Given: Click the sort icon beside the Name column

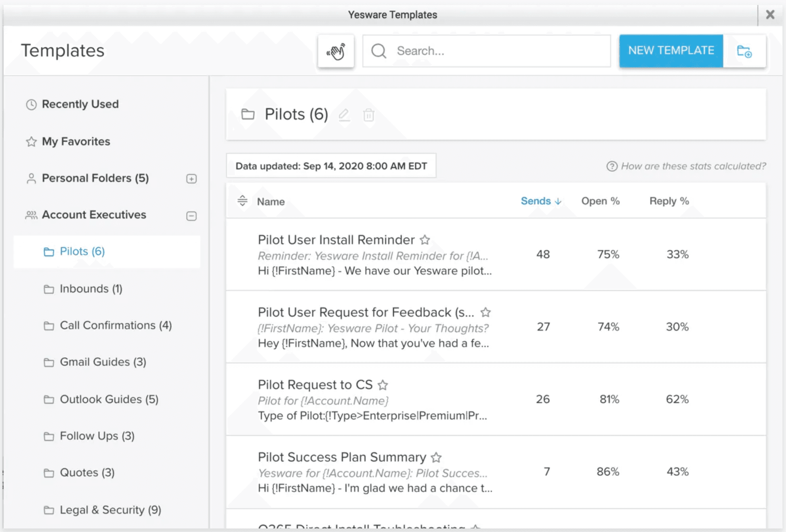Looking at the screenshot, I should (x=242, y=201).
